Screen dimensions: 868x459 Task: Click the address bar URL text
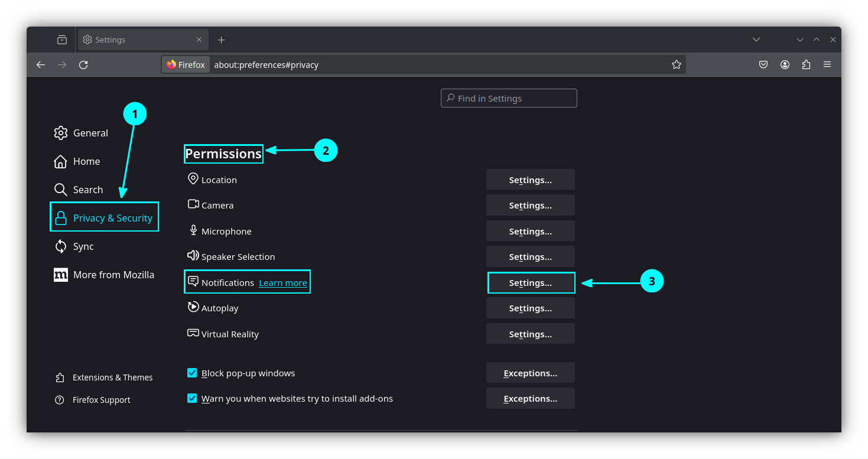click(266, 65)
